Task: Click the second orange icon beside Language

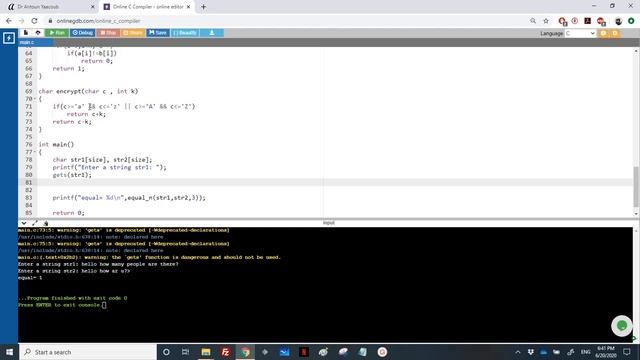Action: pyautogui.click(x=615, y=33)
